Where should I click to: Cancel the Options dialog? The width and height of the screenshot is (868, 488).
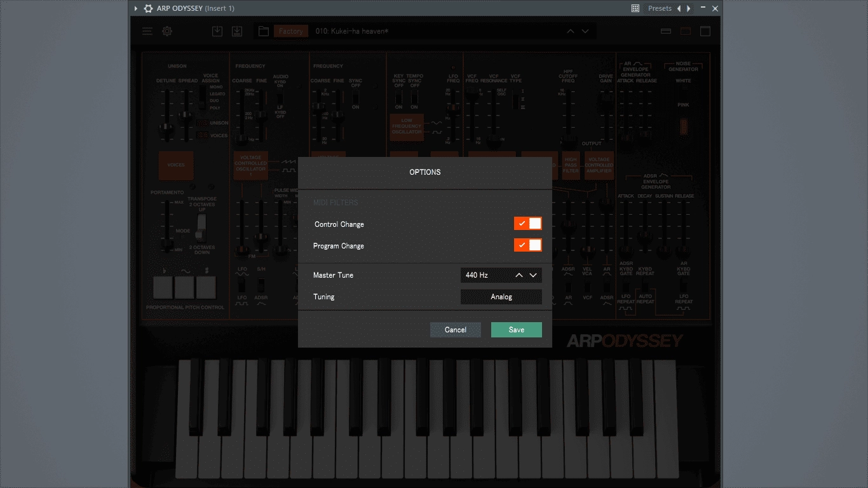[x=456, y=330]
